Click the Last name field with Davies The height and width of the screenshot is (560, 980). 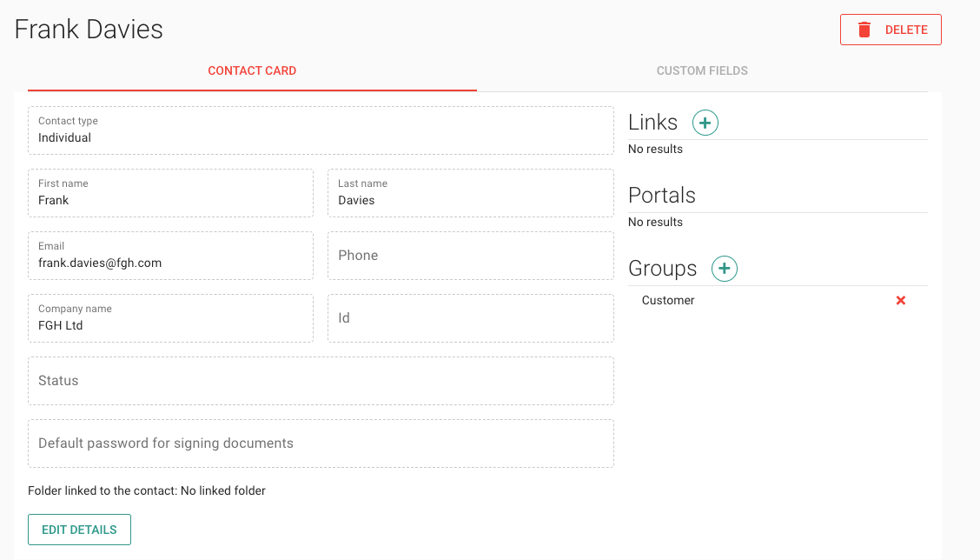[x=470, y=193]
